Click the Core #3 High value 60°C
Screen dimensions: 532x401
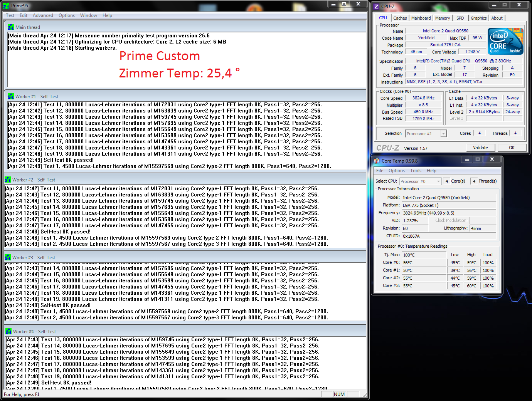[471, 286]
